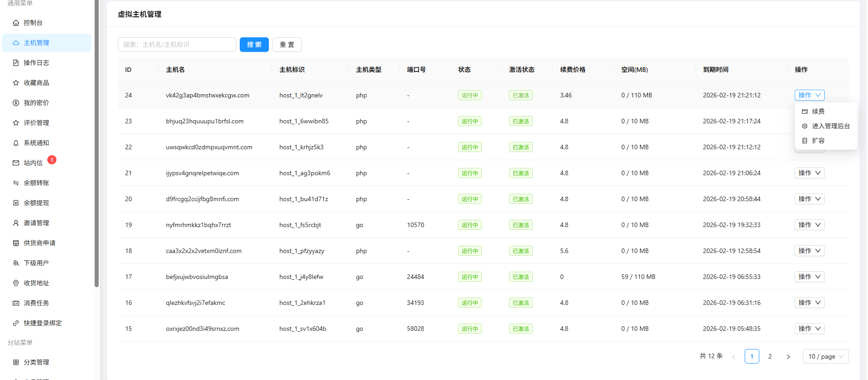
Task: Open 操作 dropdown for host ID 21
Action: coord(809,173)
